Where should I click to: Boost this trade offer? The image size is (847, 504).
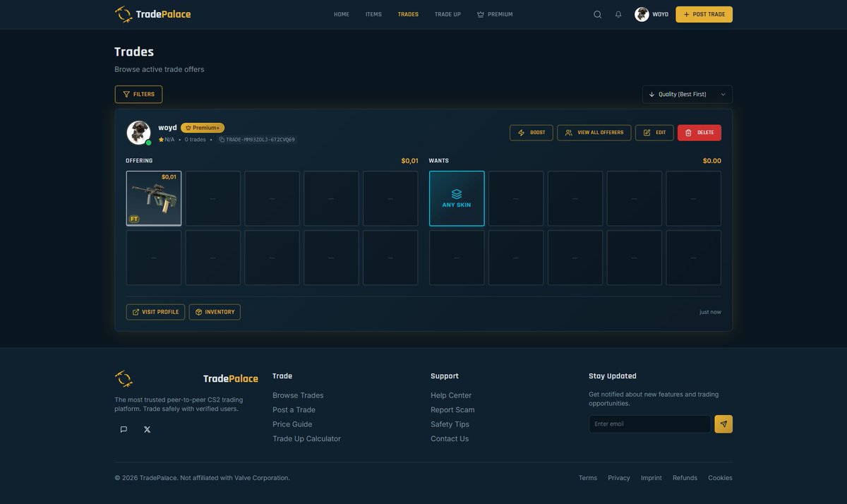(x=531, y=133)
